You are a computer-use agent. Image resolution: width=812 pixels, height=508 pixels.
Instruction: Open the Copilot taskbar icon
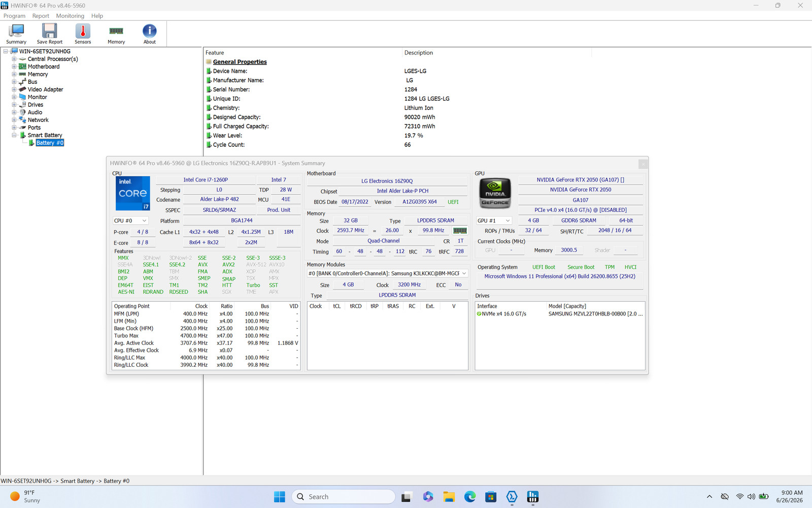(x=428, y=497)
